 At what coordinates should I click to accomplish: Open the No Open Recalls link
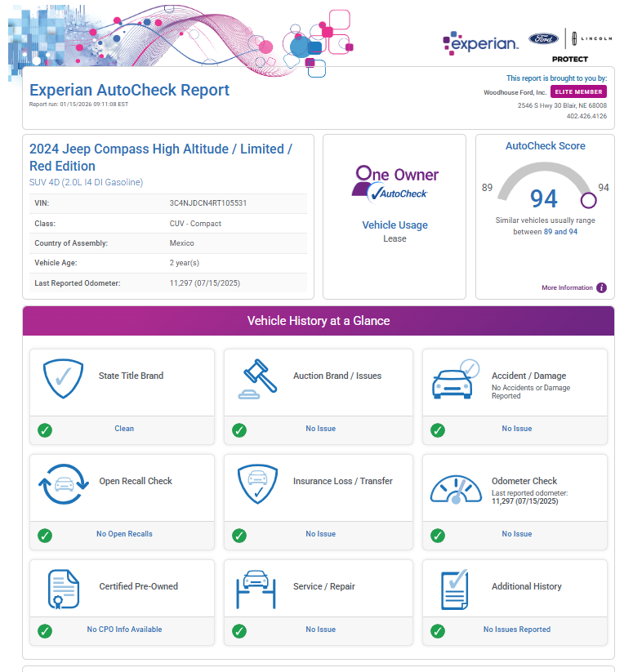click(124, 534)
